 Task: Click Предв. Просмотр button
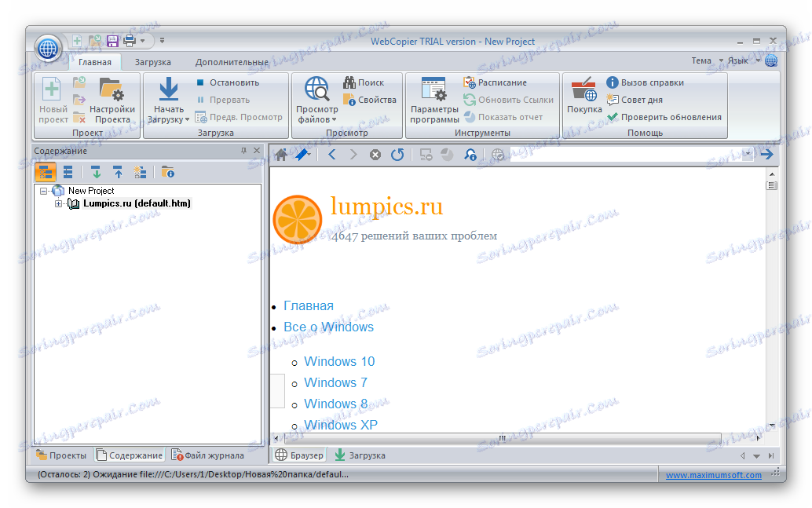[x=240, y=118]
